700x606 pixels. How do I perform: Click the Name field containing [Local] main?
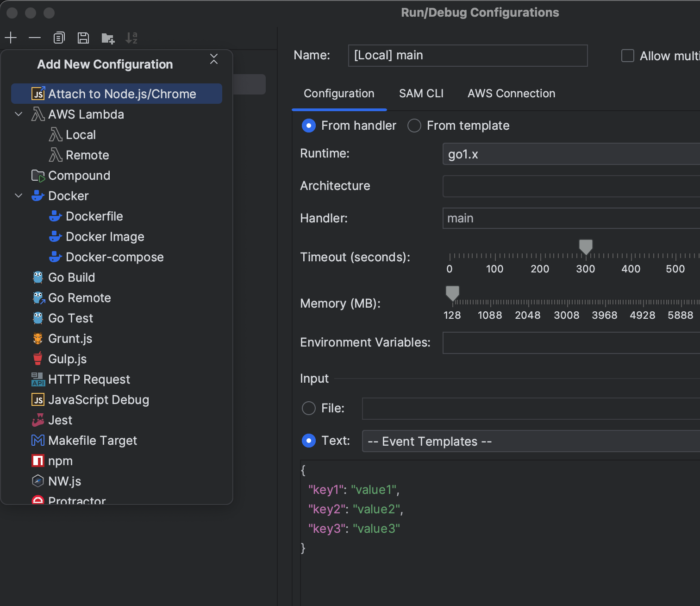(x=468, y=56)
